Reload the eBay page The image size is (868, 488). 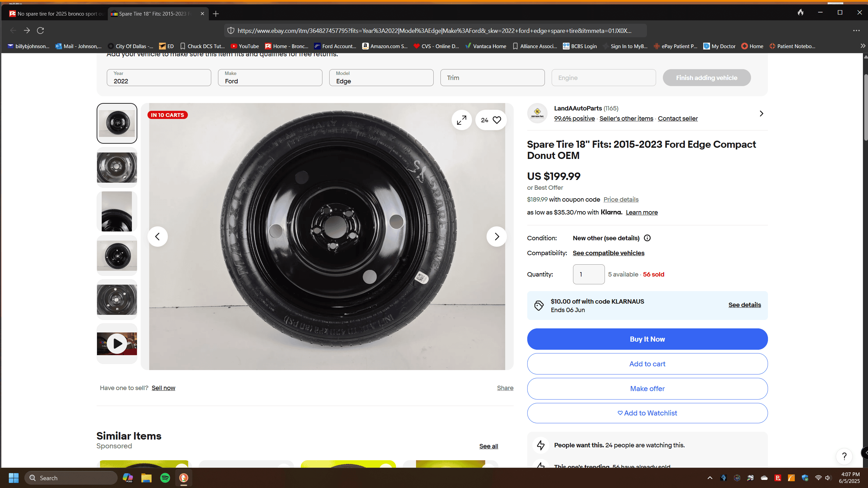coord(40,30)
